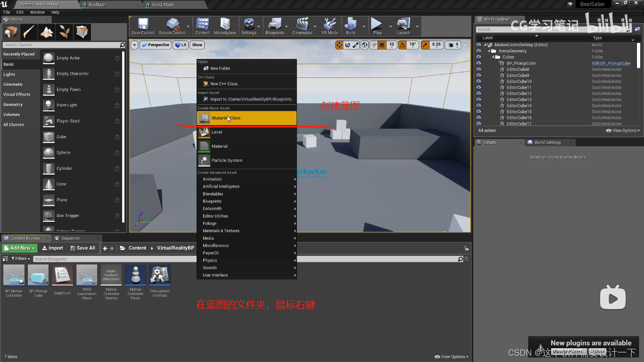Open the Add New dropdown
Image resolution: width=644 pixels, height=362 pixels.
19,248
